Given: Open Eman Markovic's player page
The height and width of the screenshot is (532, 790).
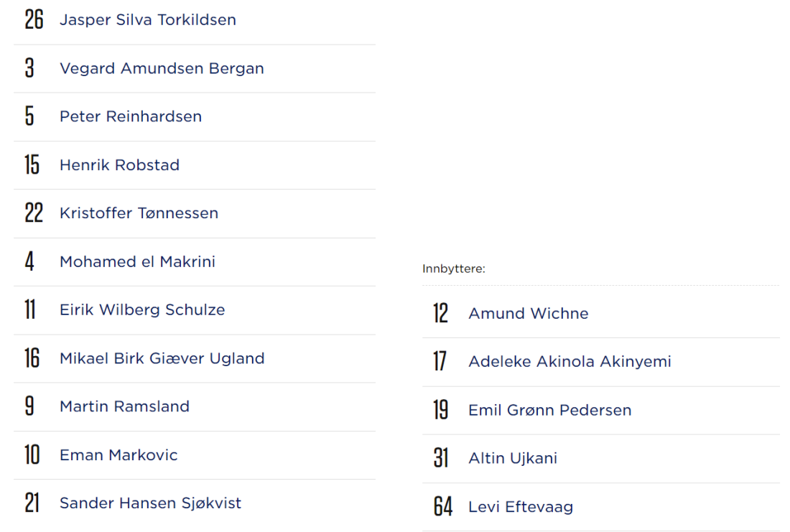Looking at the screenshot, I should (118, 455).
